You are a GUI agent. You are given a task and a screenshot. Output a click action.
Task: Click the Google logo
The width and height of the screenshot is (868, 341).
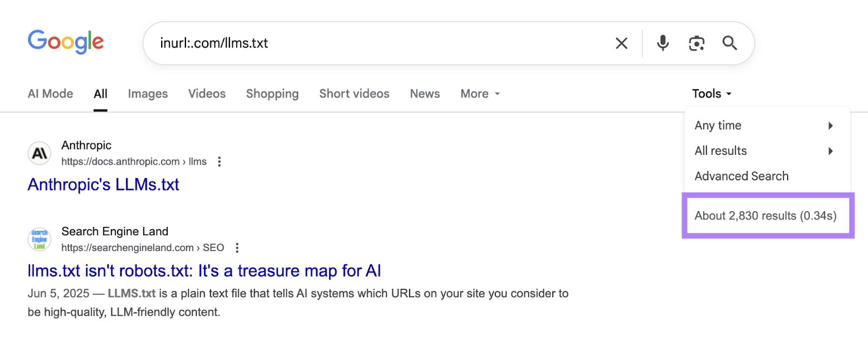click(66, 42)
